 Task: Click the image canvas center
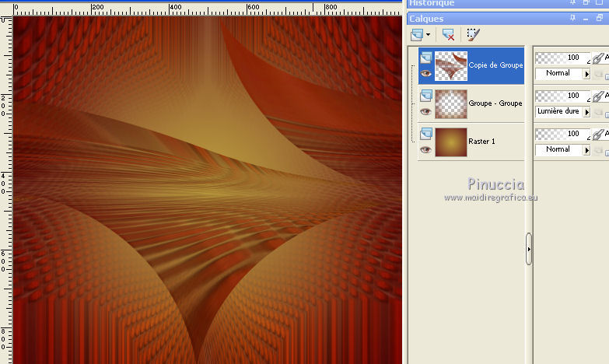[208, 190]
